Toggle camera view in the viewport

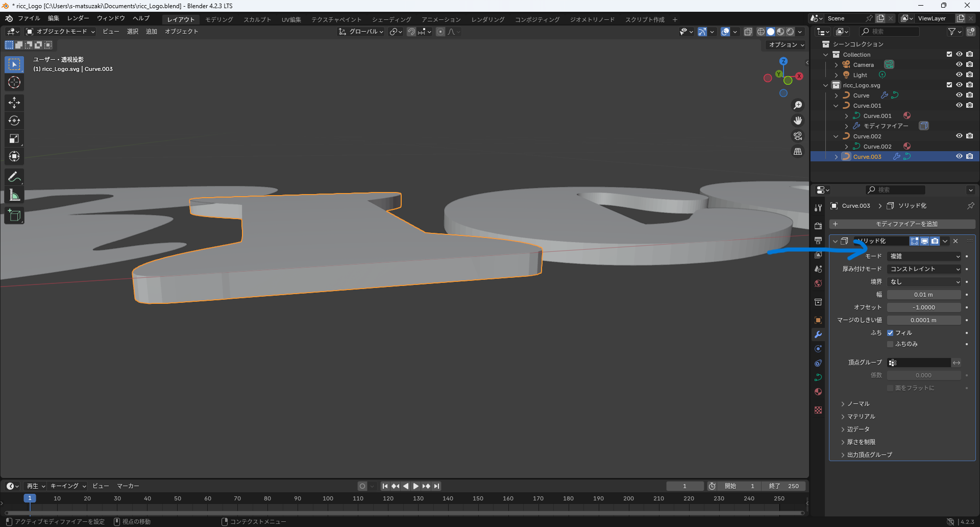798,136
